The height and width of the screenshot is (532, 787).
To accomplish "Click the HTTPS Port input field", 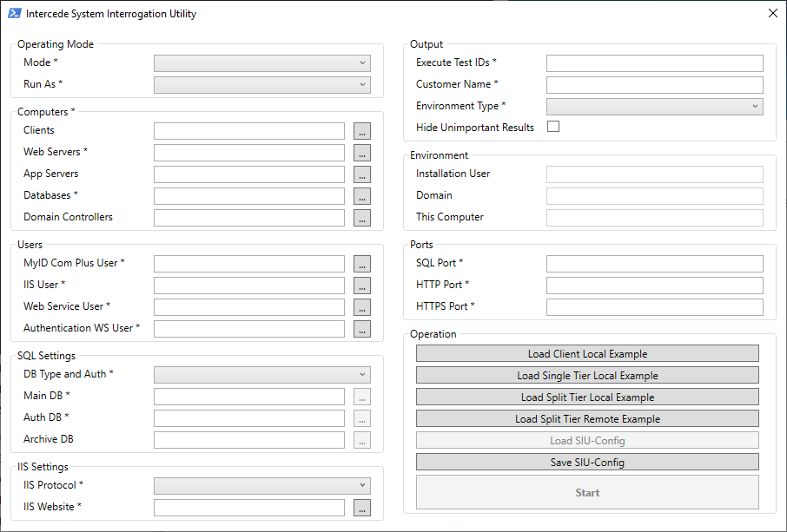I will (654, 307).
